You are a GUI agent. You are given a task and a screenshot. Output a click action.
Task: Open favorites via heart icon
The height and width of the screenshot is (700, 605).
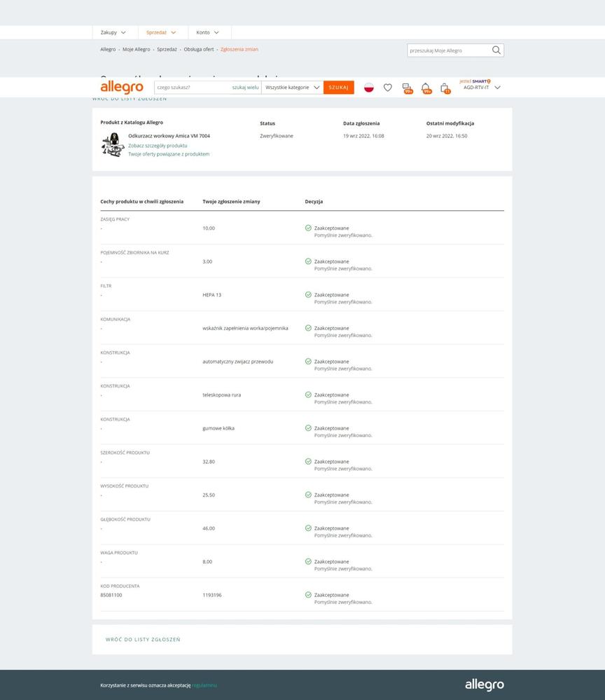[x=388, y=88]
